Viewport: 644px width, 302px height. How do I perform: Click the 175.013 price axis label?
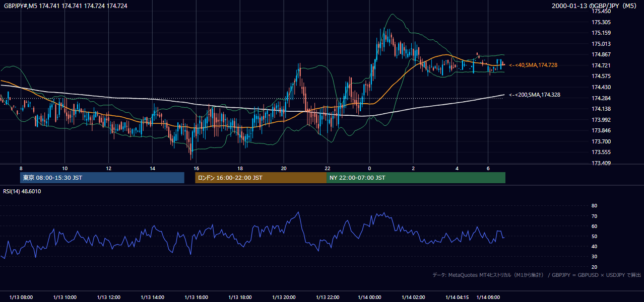click(x=601, y=44)
